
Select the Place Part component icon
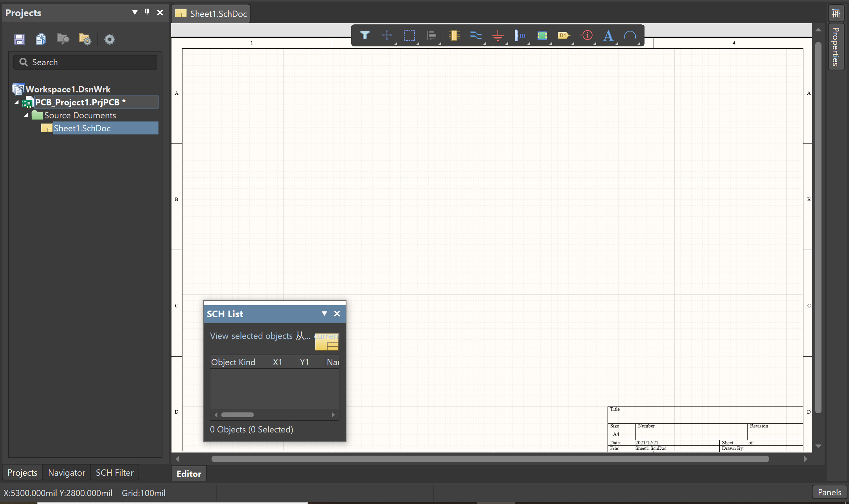coord(454,35)
